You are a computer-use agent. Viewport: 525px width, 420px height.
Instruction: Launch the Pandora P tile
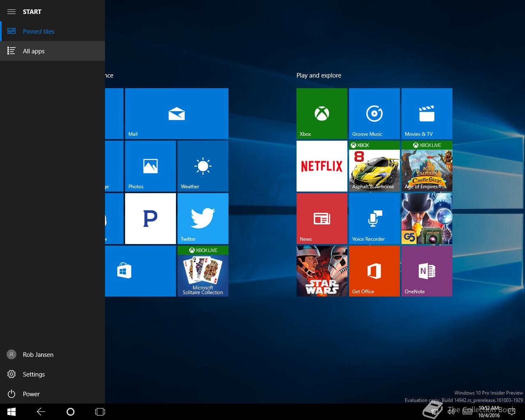point(151,219)
